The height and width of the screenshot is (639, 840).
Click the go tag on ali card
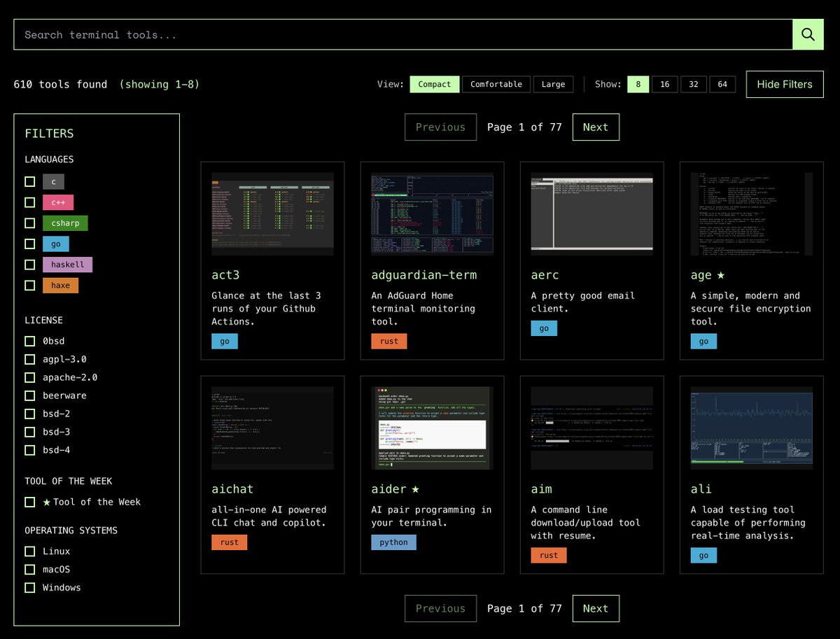(703, 555)
